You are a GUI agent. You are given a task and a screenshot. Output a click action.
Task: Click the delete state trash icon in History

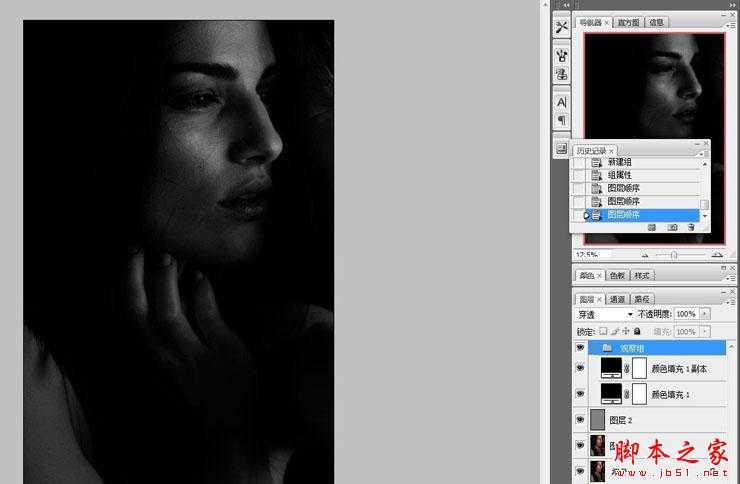pos(690,227)
